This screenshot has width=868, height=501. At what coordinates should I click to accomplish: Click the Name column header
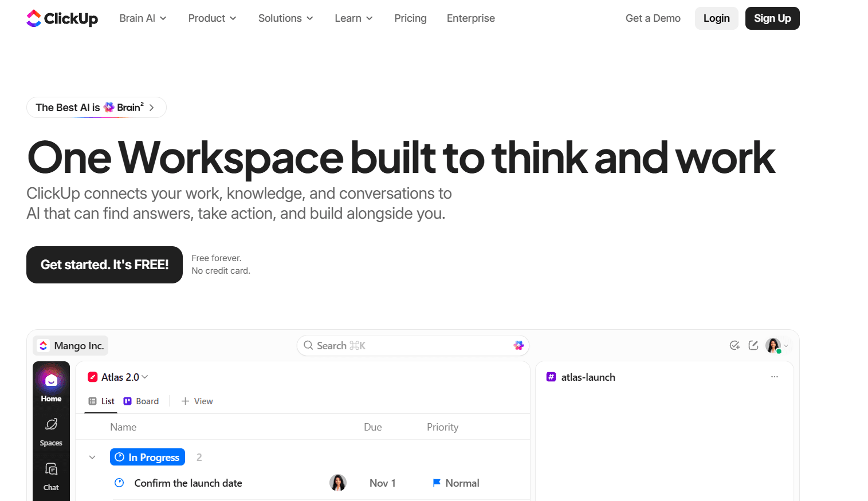[123, 427]
